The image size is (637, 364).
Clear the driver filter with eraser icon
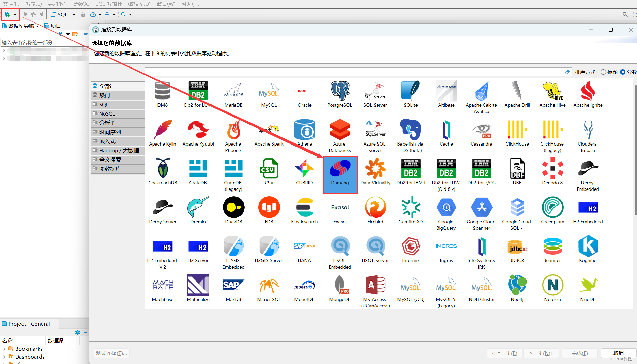[567, 72]
